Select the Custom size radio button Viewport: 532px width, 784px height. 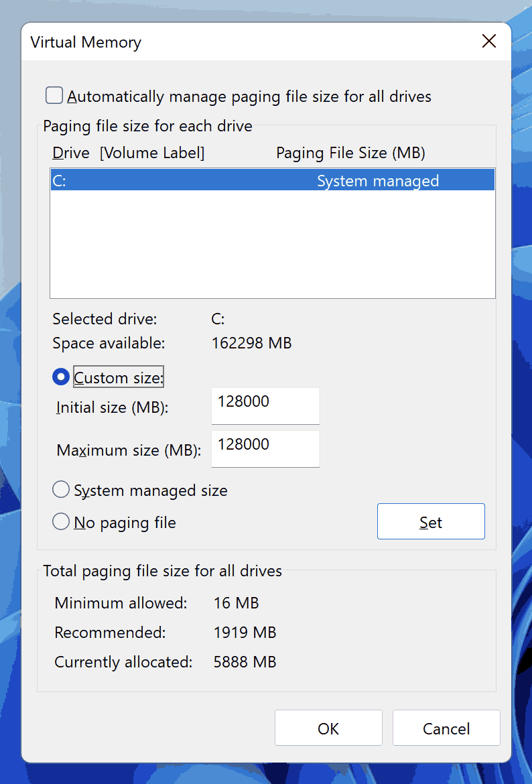pos(60,377)
